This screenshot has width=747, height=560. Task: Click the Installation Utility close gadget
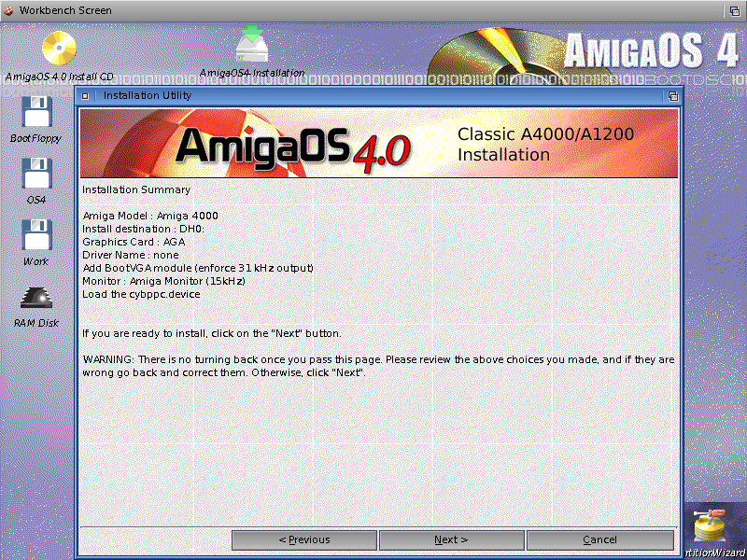tap(85, 96)
